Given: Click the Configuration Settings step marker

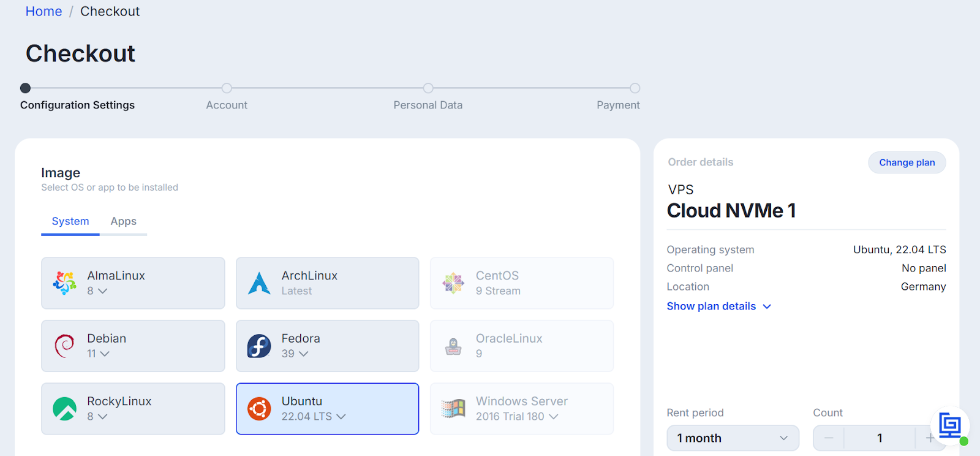Looking at the screenshot, I should [x=25, y=88].
